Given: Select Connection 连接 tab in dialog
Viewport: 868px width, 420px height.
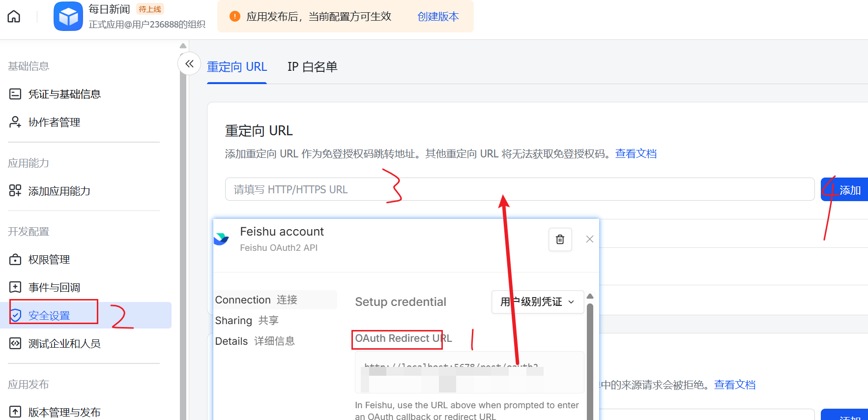Looking at the screenshot, I should (x=275, y=300).
